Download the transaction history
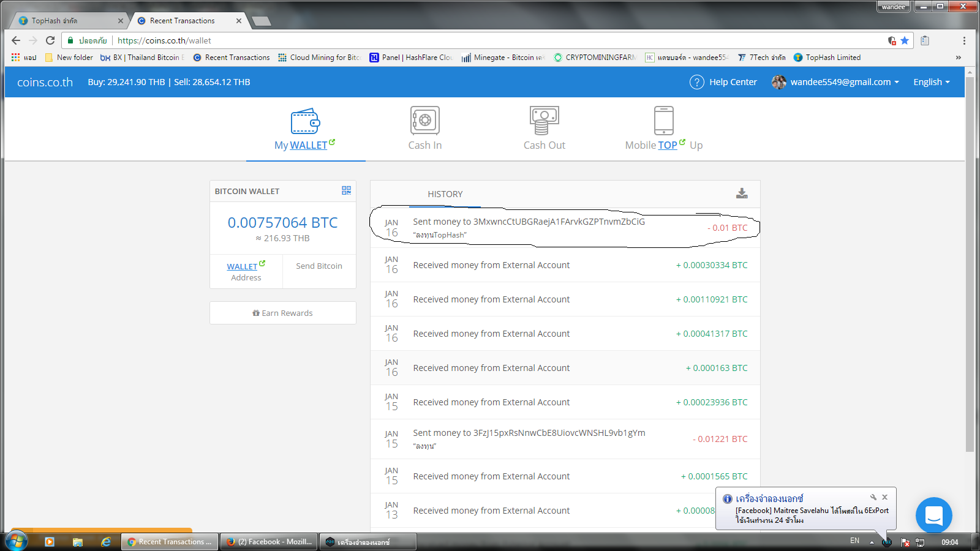The image size is (980, 551). click(742, 193)
